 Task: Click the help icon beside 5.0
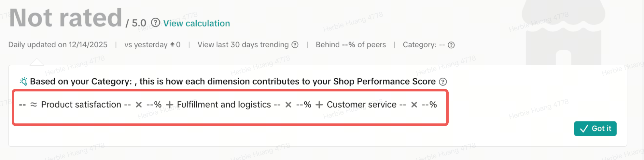click(156, 23)
